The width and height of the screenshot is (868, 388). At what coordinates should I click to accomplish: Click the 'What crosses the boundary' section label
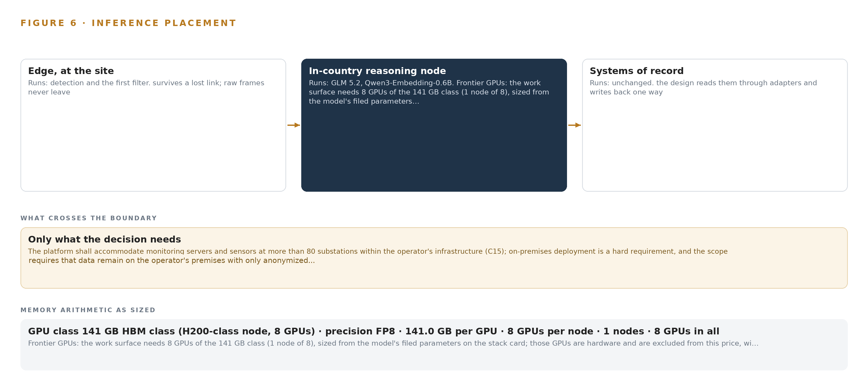(89, 218)
